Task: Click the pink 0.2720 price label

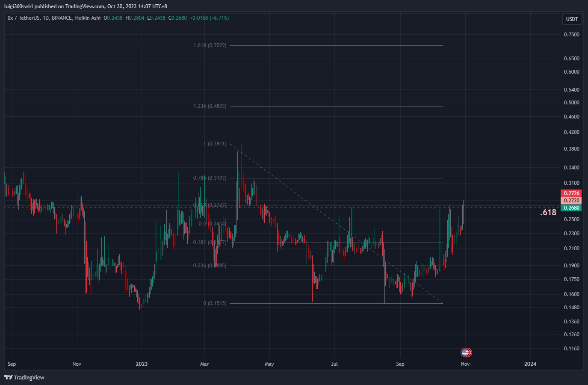Action: coord(571,201)
